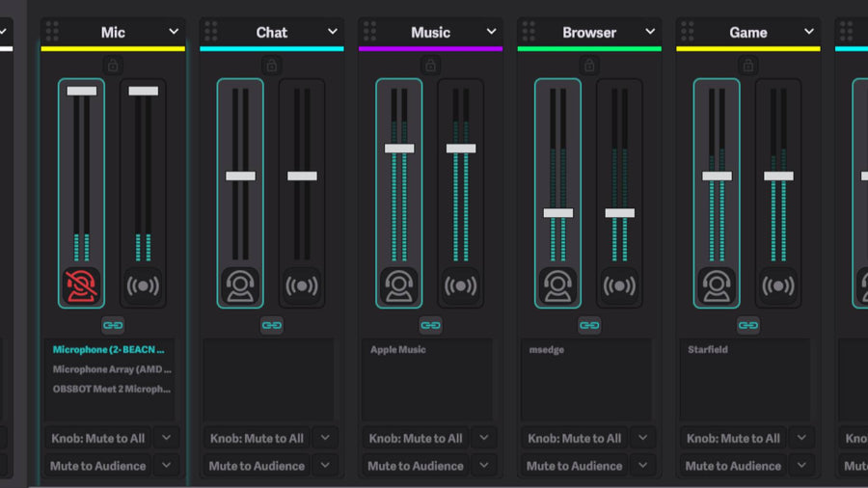Screen dimensions: 868x488
Task: Expand Mic Mute to Audience dropdown
Action: click(167, 465)
